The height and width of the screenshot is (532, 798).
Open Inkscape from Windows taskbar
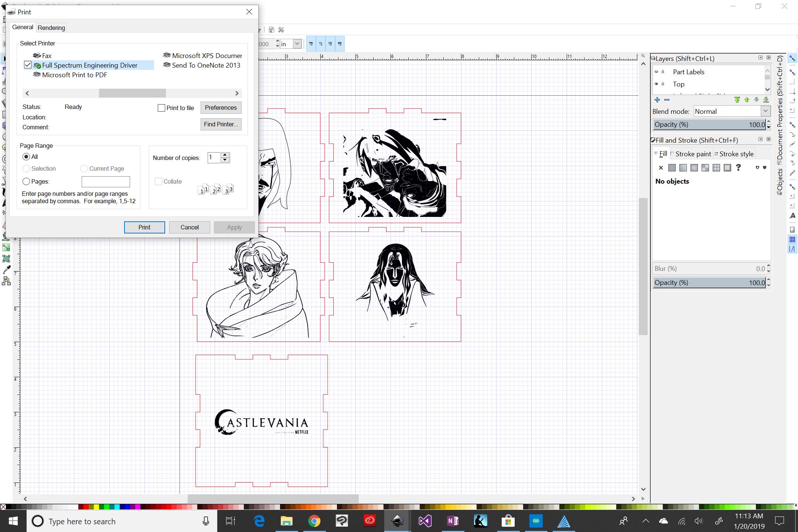coord(397,521)
